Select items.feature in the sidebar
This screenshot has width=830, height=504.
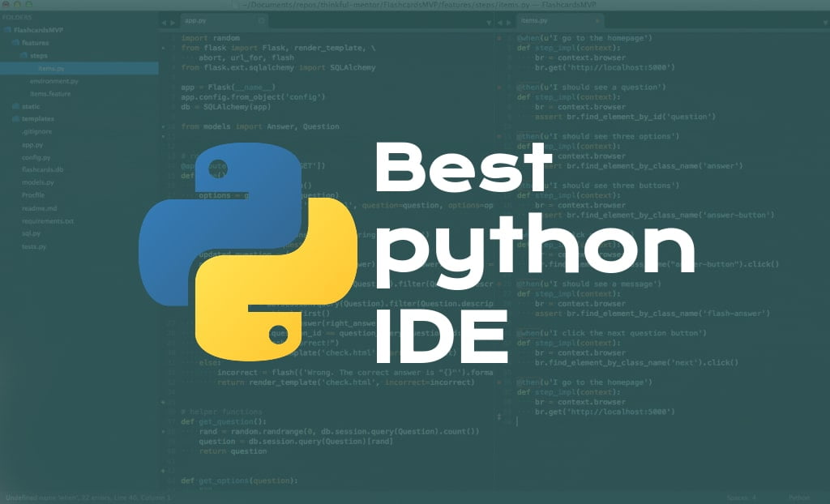[x=50, y=92]
